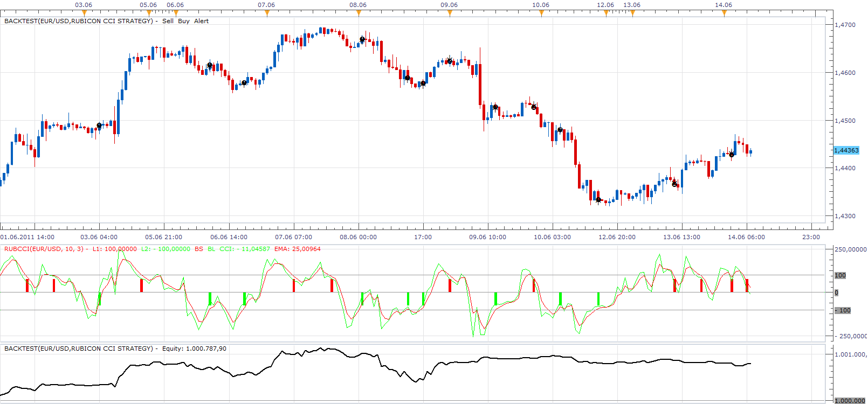The height and width of the screenshot is (404, 868).
Task: Click the 09.06 orange triangle marker
Action: (x=450, y=13)
